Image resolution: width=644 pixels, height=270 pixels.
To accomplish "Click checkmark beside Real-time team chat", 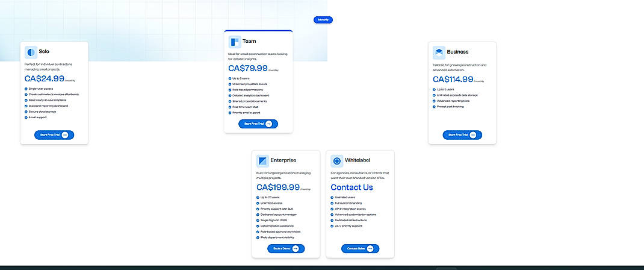I will [229, 107].
